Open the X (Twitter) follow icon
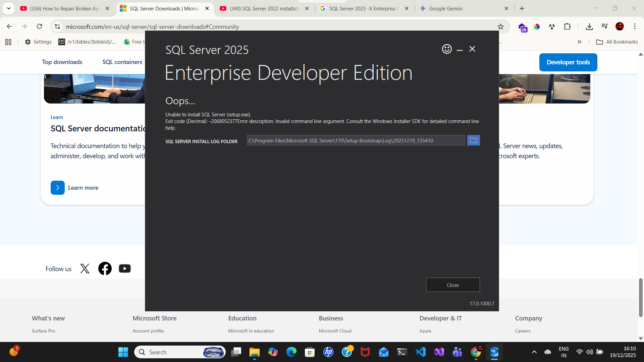This screenshot has width=644, height=362. (85, 268)
